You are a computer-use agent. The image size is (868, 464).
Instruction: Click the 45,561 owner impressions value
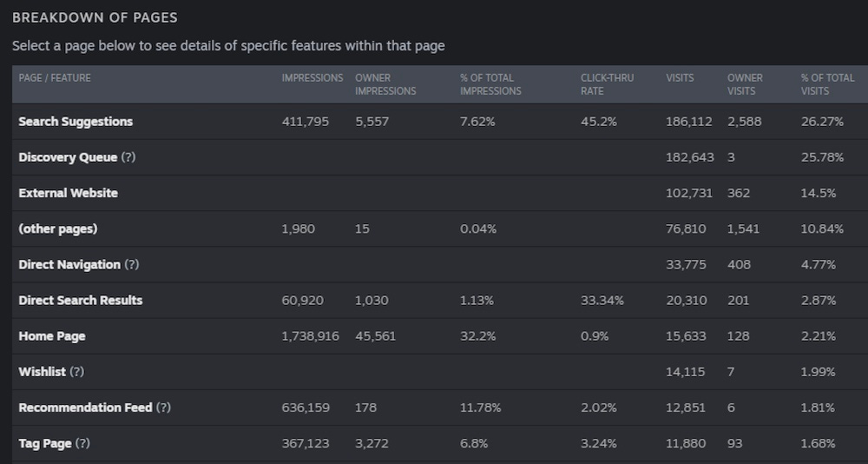375,336
